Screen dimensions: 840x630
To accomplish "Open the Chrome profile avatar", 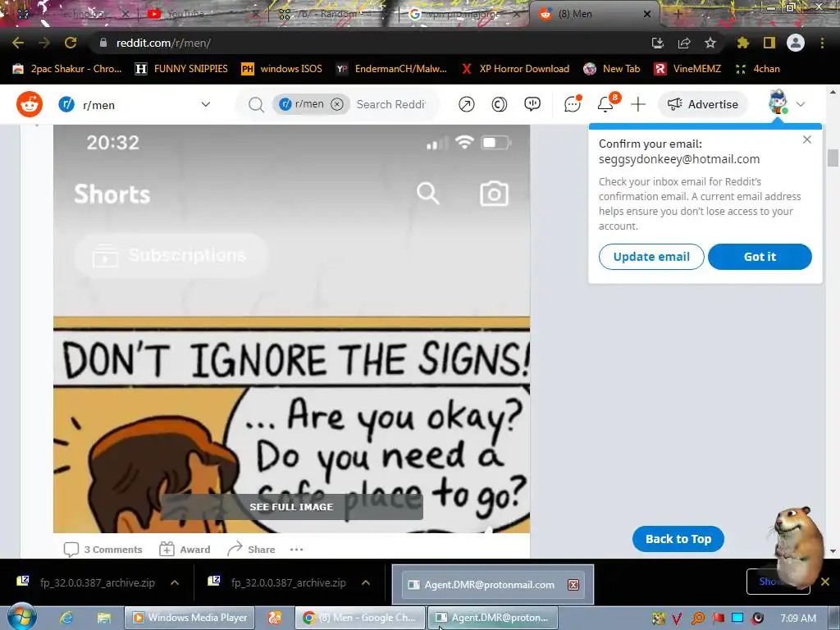I will click(x=796, y=43).
